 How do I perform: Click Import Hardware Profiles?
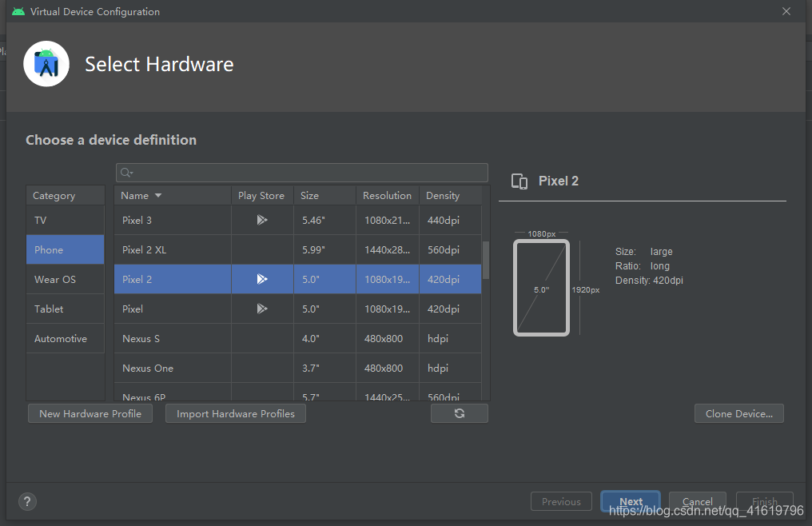(x=235, y=412)
